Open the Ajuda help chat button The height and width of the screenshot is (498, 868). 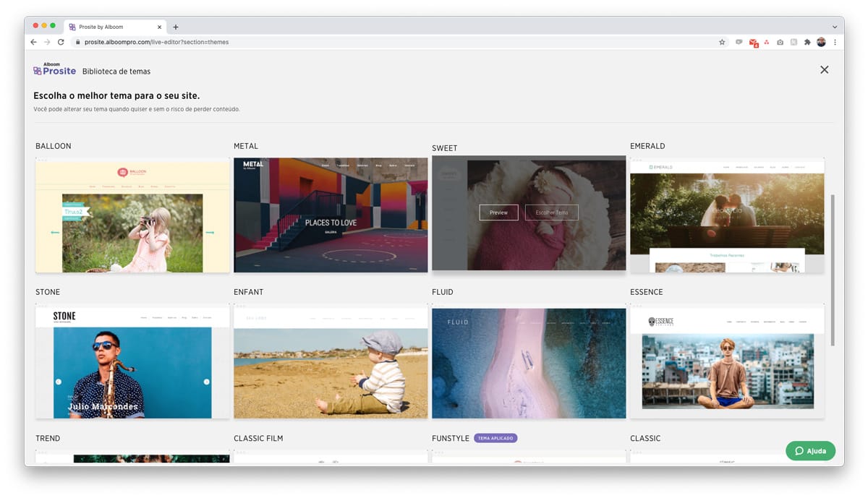(810, 451)
